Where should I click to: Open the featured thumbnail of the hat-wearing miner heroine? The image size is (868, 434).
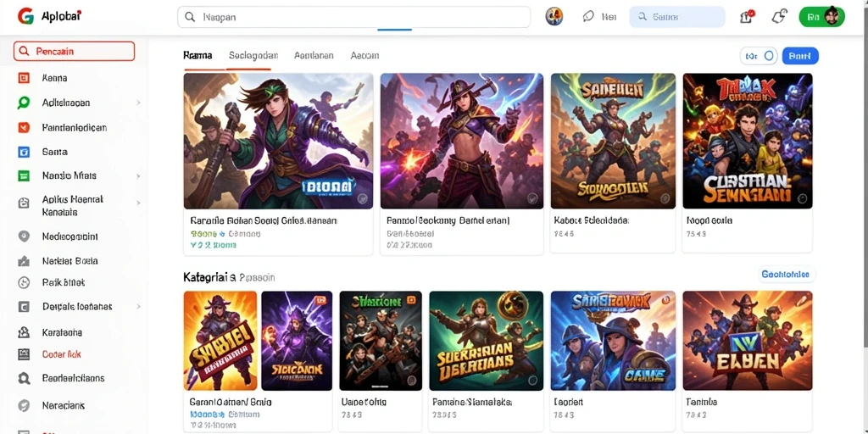[462, 141]
